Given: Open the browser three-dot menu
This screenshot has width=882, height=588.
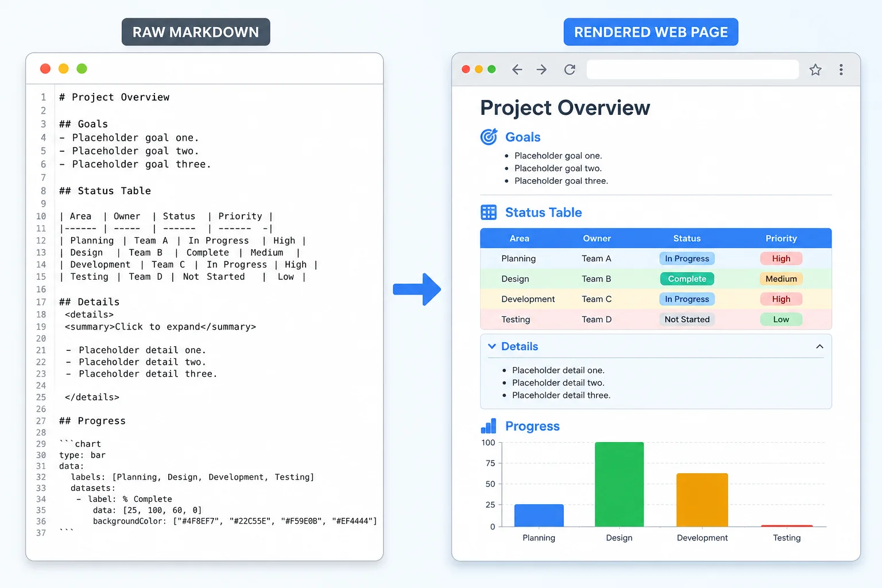Looking at the screenshot, I should (x=841, y=69).
